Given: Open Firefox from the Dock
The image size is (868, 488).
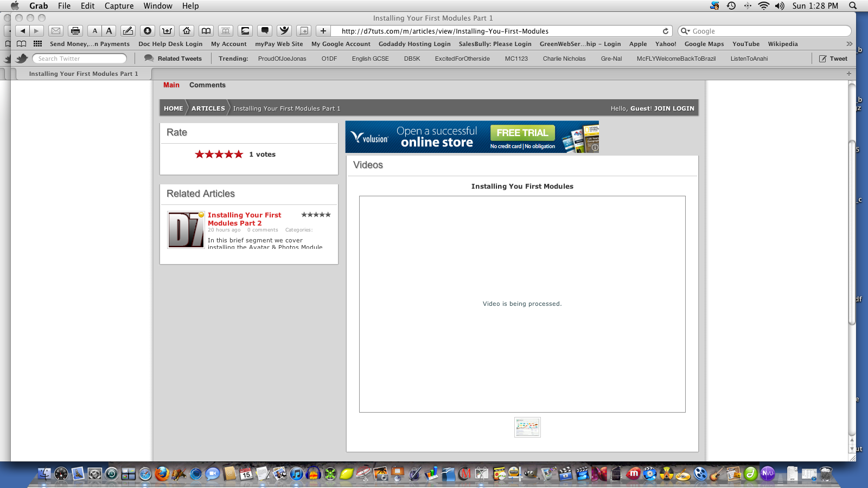Looking at the screenshot, I should pos(162,474).
